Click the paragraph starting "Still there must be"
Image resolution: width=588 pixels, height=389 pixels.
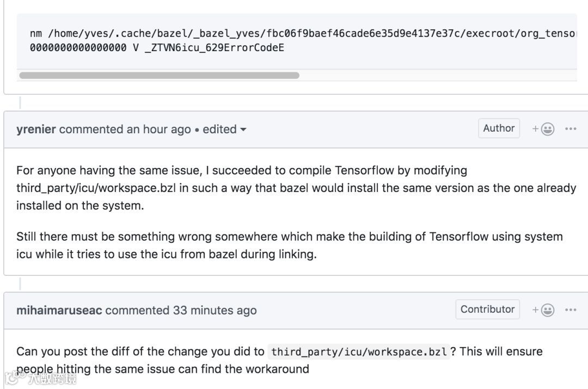pyautogui.click(x=289, y=245)
